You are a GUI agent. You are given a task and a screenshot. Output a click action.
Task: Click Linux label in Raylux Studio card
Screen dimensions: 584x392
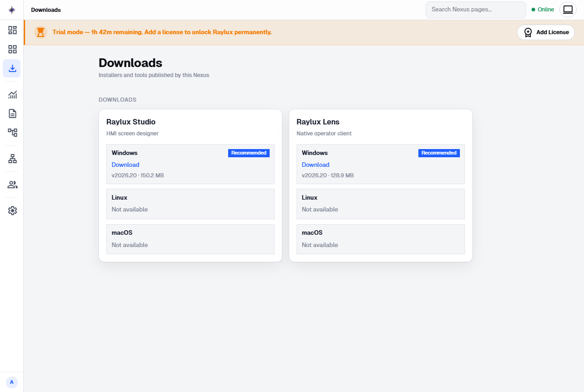(120, 197)
